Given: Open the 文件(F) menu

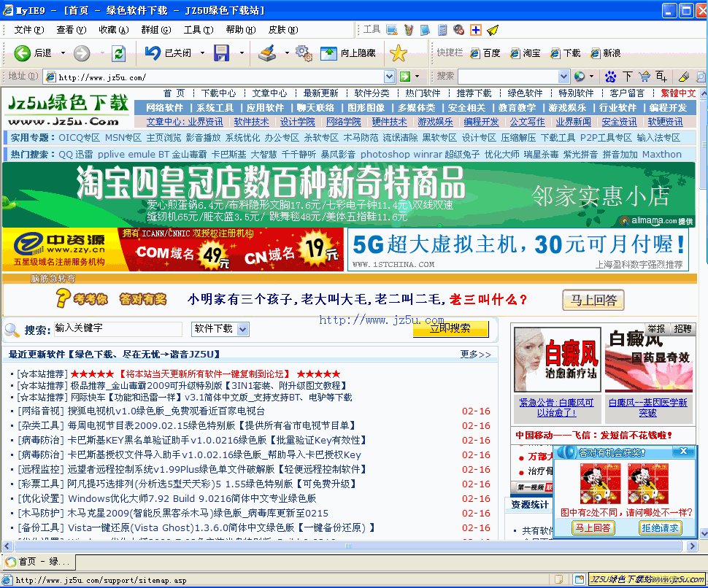Looking at the screenshot, I should pos(29,30).
